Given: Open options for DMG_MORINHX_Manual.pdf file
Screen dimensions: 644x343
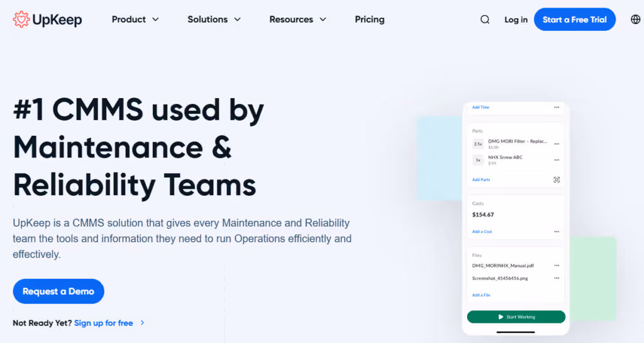Looking at the screenshot, I should coord(557,266).
